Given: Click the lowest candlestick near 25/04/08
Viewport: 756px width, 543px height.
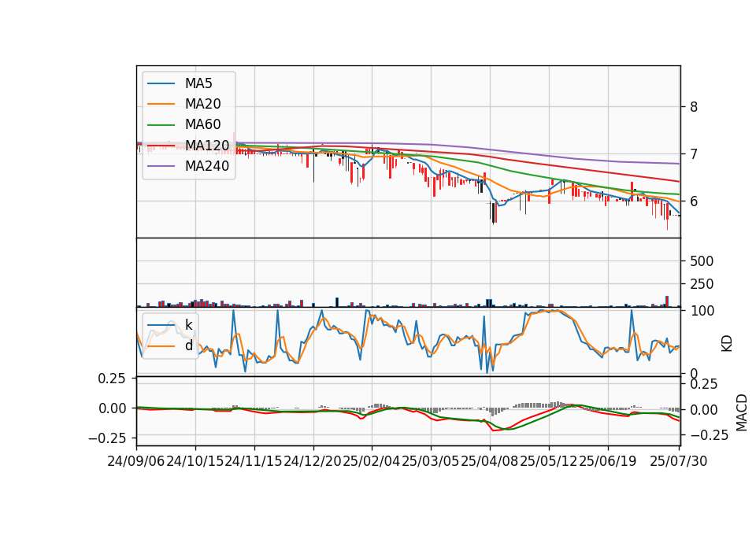Looking at the screenshot, I should click(493, 213).
